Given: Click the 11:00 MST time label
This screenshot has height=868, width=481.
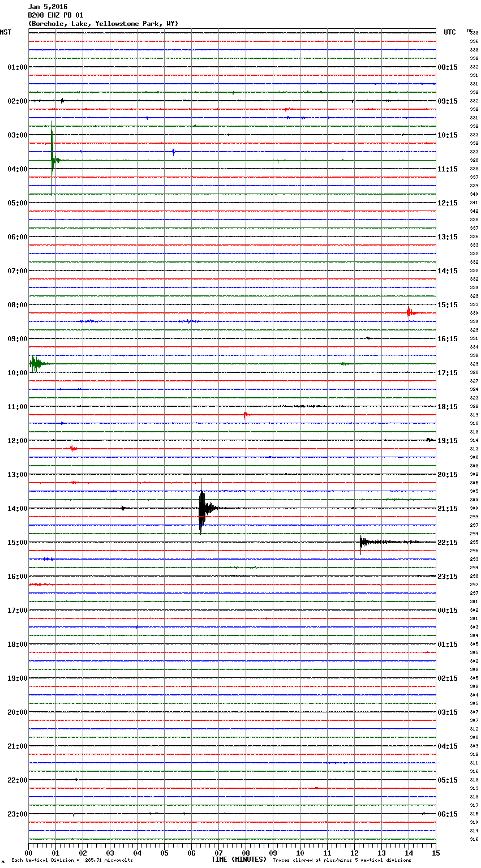Looking at the screenshot, I should coord(18,407).
